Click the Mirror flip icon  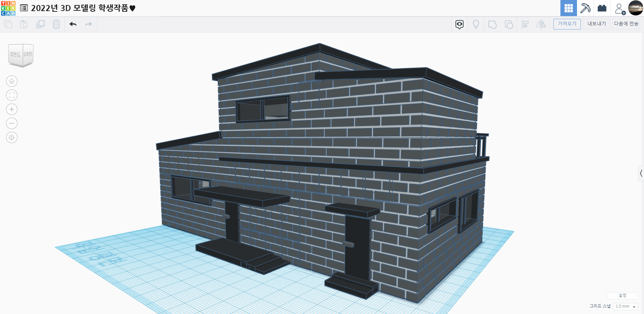541,24
